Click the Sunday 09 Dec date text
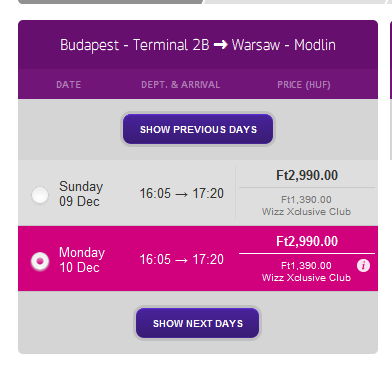 click(x=81, y=194)
